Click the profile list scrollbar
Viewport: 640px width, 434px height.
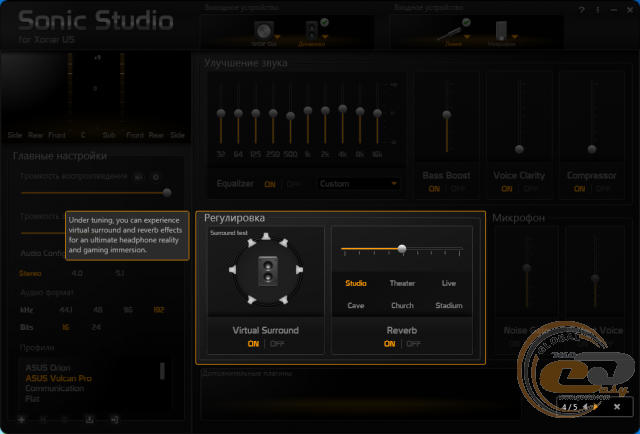coord(162,371)
